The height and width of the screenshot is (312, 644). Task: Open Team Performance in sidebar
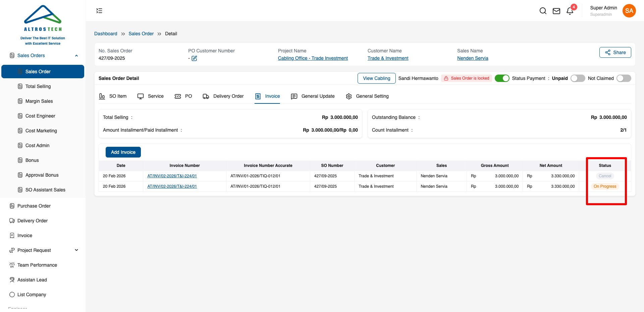(x=37, y=265)
